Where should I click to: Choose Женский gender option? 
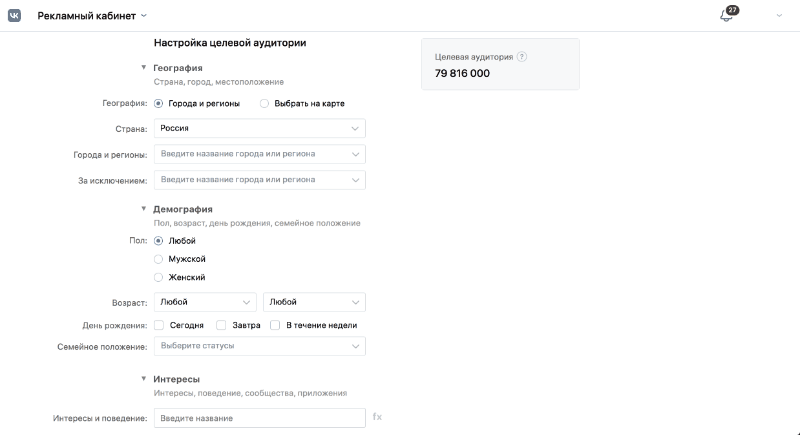point(158,277)
